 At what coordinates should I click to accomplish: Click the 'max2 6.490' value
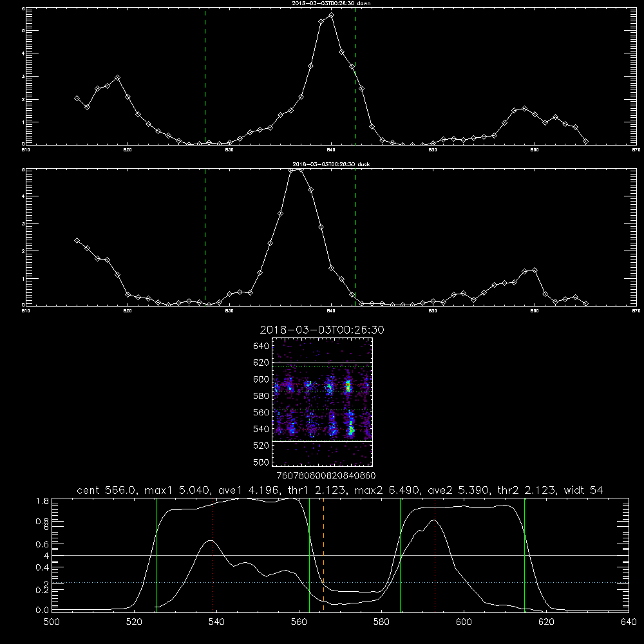tap(386, 490)
